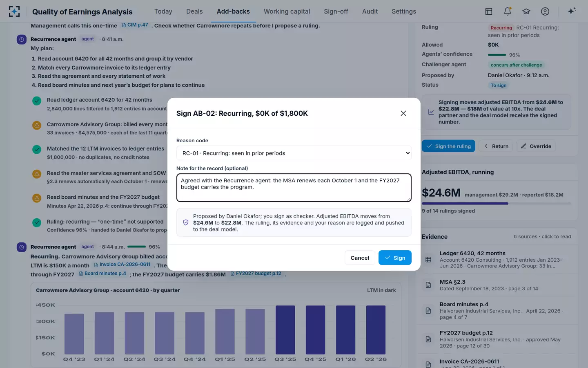Click the document icon beside MSA §2.3

pyautogui.click(x=428, y=285)
